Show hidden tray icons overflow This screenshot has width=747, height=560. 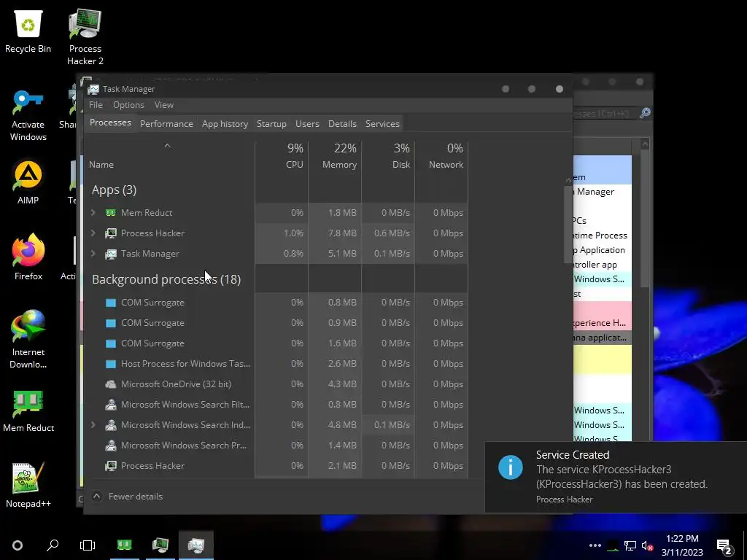click(595, 545)
